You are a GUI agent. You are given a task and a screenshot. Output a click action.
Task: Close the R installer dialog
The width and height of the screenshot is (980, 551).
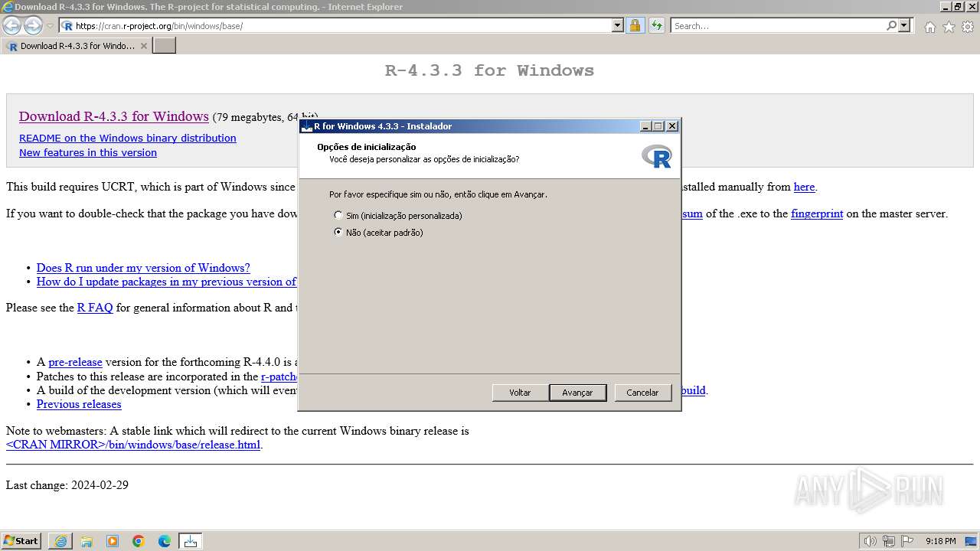672,126
